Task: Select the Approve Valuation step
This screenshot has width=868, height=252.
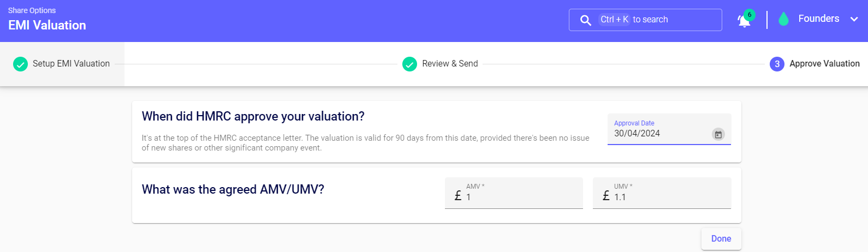Action: pos(824,64)
